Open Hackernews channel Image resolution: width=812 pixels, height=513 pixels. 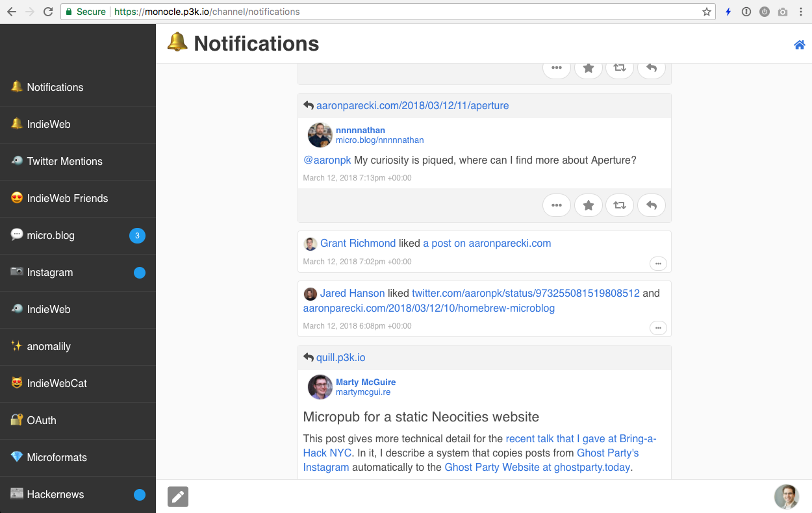78,494
